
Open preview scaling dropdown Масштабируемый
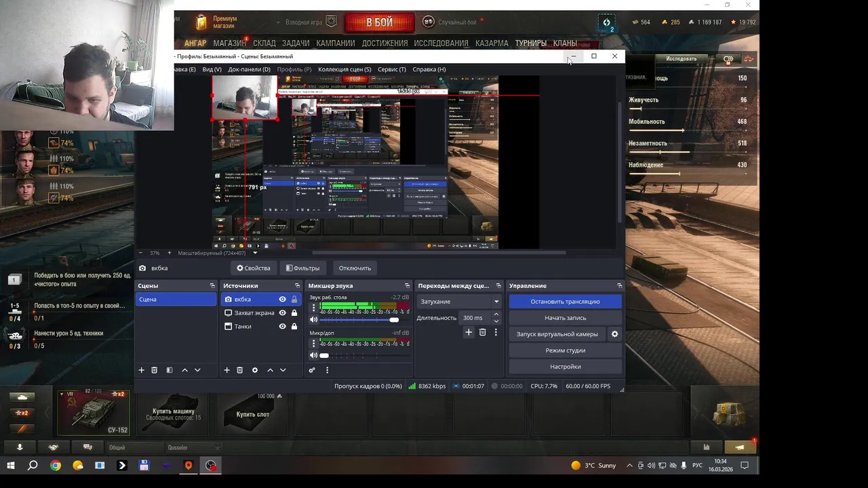point(218,253)
